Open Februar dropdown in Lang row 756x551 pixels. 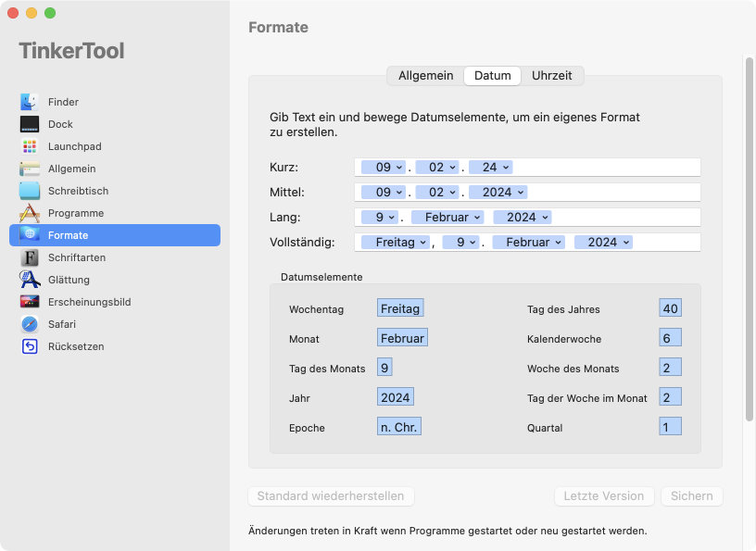pos(447,218)
